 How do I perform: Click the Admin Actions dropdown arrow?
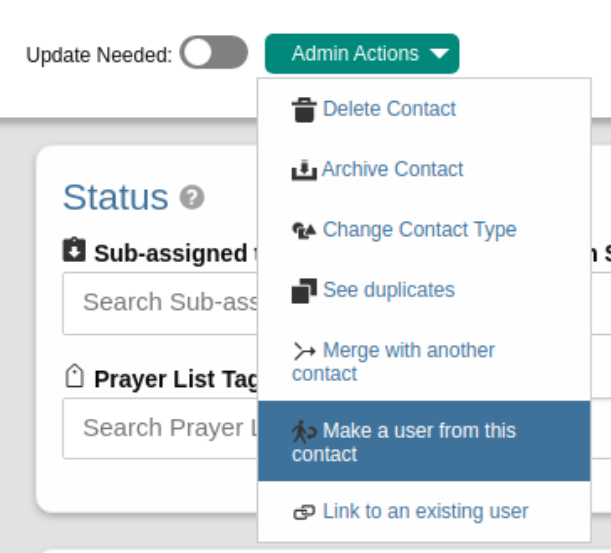click(440, 54)
